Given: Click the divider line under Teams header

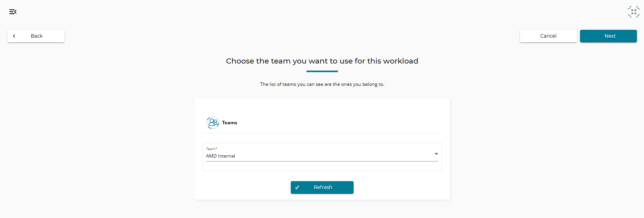Looking at the screenshot, I should tap(322, 133).
